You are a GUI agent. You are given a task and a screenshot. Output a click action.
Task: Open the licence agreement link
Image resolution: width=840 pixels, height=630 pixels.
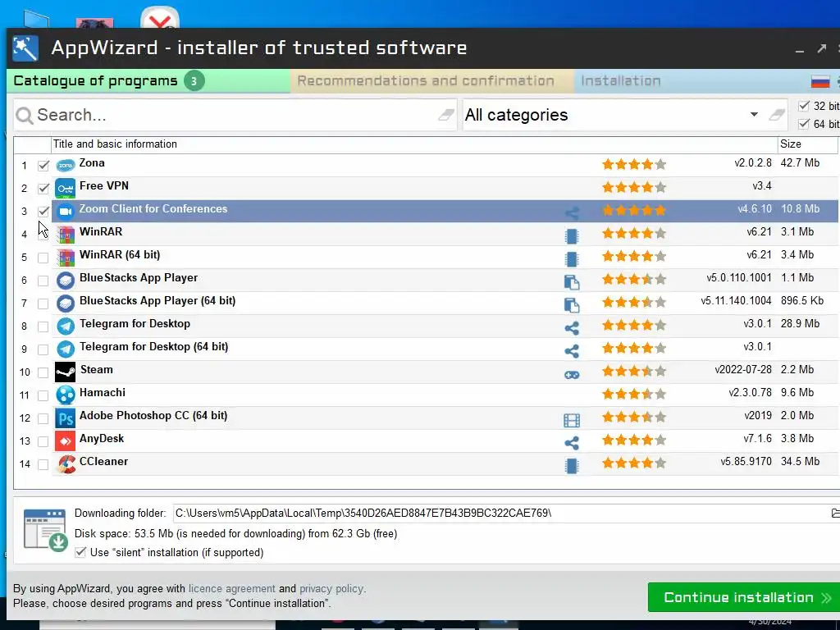tap(232, 588)
